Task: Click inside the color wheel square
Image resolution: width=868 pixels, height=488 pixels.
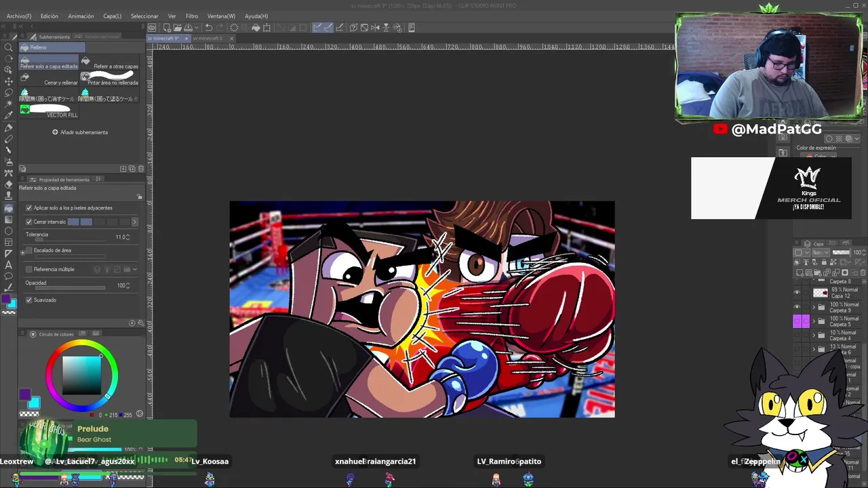Action: (82, 374)
